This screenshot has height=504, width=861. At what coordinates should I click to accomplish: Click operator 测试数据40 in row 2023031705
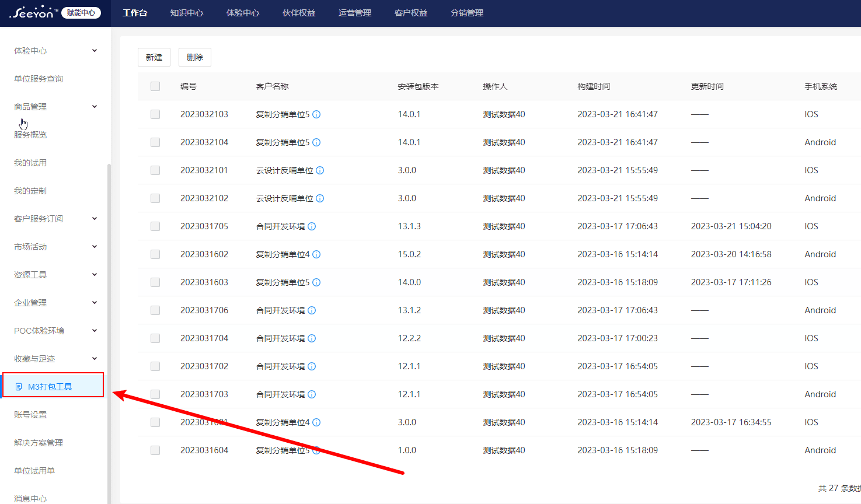tap(504, 226)
